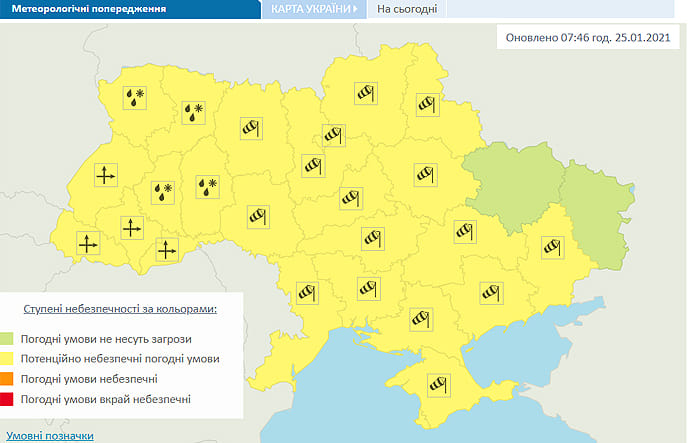690x443 pixels.
Task: Click the precipitation icon in Khmelnytskyi region
Action: [207, 186]
